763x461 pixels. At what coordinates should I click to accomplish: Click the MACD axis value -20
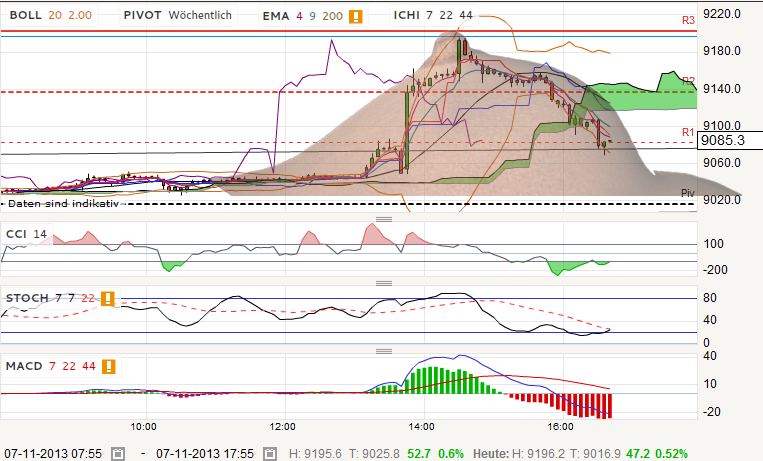tap(711, 412)
